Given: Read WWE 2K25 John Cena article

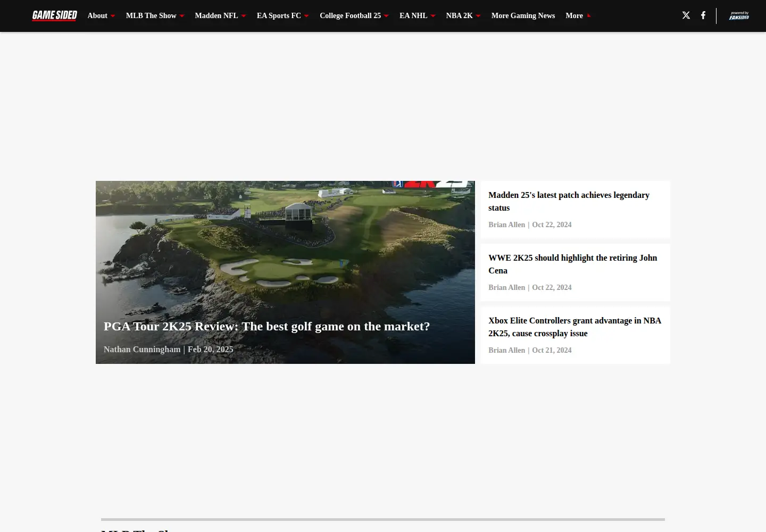Looking at the screenshot, I should pyautogui.click(x=572, y=264).
